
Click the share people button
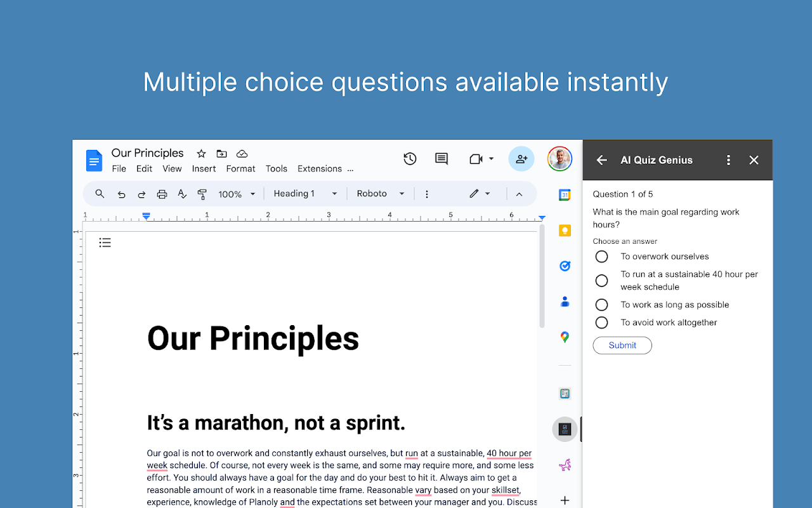pyautogui.click(x=521, y=159)
